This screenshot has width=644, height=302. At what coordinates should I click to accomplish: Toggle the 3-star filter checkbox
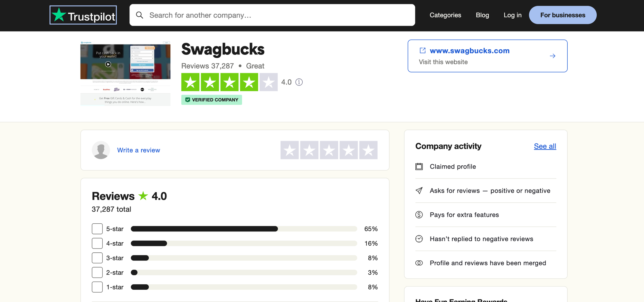click(97, 258)
